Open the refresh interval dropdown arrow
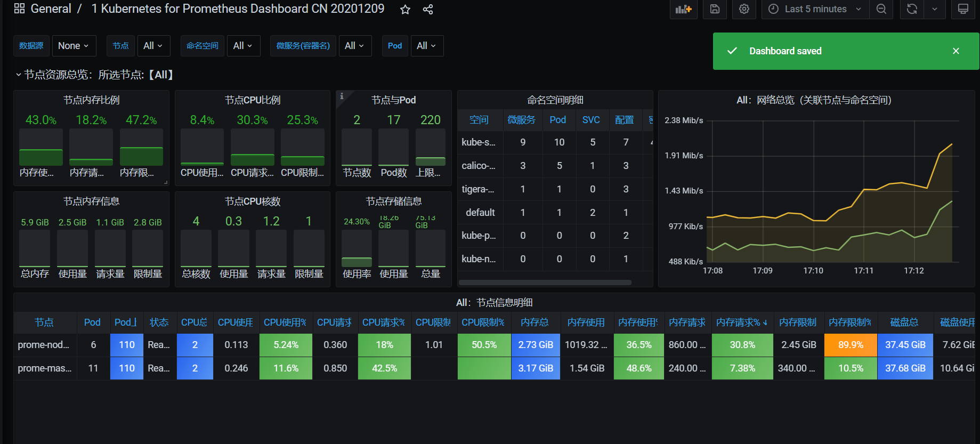Viewport: 980px width, 444px height. 935,9
